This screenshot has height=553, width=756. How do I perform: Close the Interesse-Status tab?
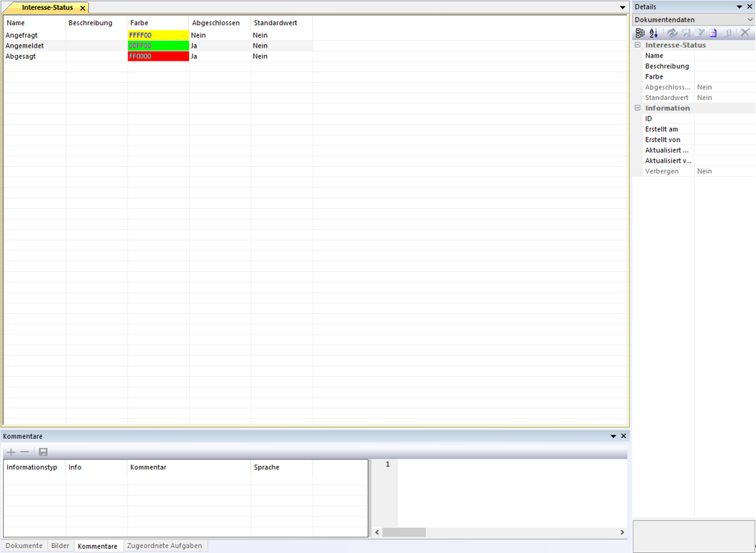(x=83, y=8)
